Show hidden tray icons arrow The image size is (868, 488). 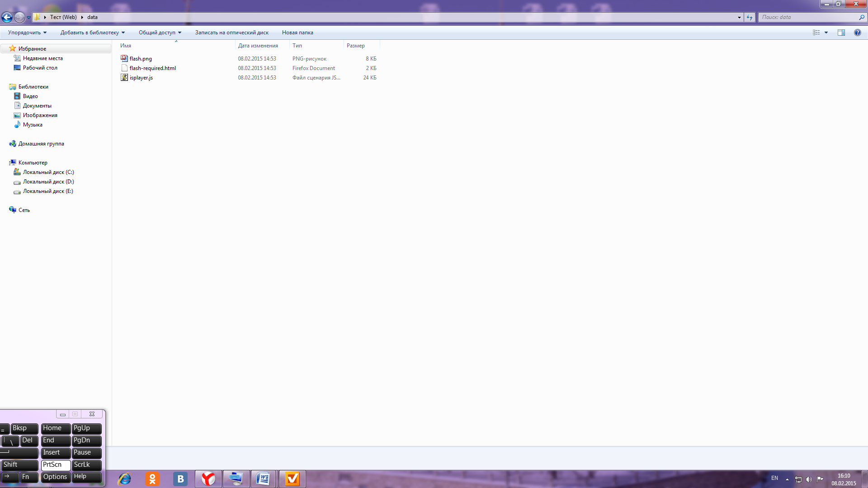[x=787, y=479]
